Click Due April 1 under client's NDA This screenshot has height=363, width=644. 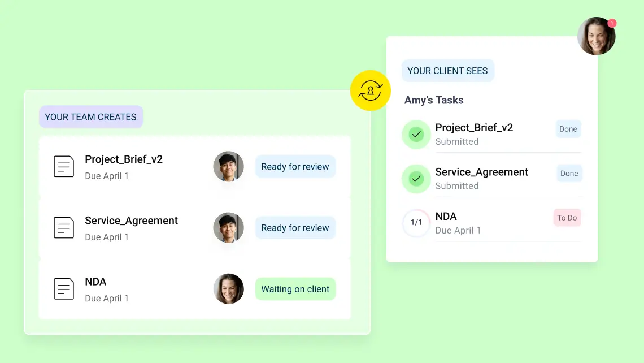(458, 230)
